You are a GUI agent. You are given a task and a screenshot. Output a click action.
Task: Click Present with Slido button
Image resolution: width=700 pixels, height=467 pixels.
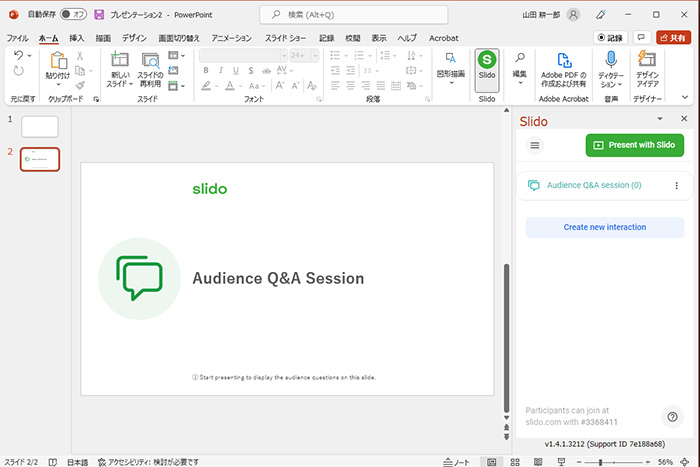[x=634, y=145]
